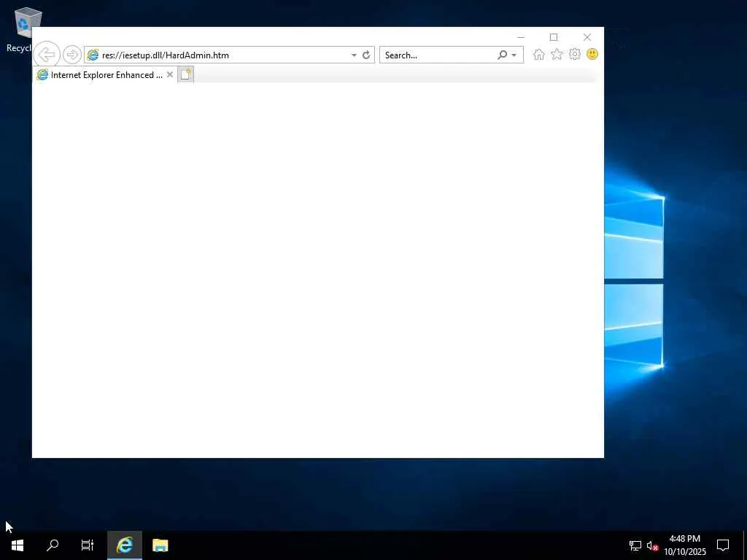Open File Explorer from the taskbar
The height and width of the screenshot is (560, 747).
click(160, 545)
